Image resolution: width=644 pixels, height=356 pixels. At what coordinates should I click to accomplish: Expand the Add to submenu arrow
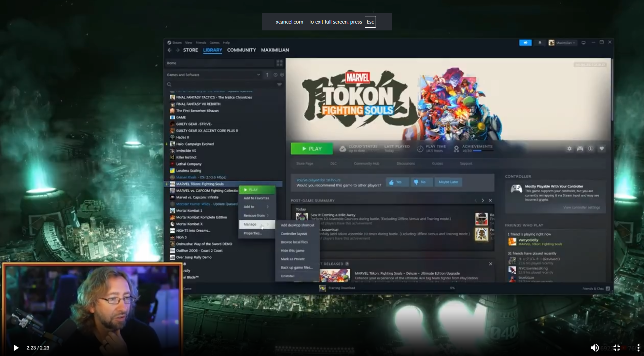point(268,207)
